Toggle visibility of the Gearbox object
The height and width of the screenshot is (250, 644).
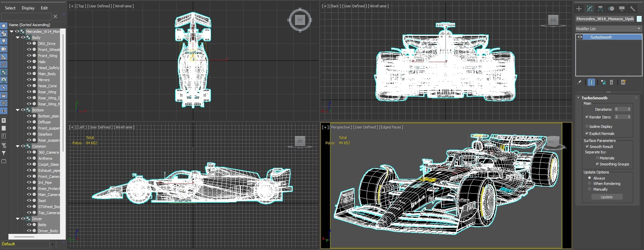(29, 134)
